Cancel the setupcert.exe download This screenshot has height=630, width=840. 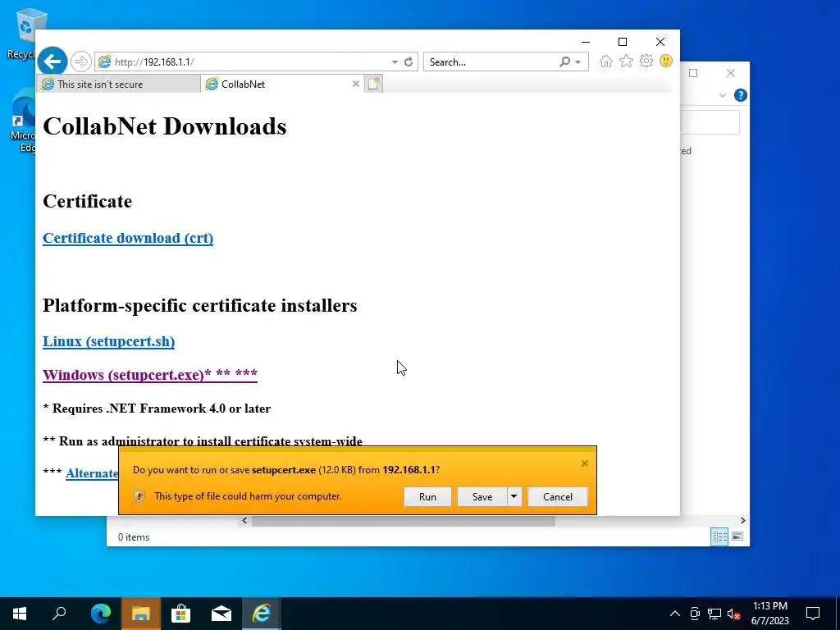coord(558,496)
